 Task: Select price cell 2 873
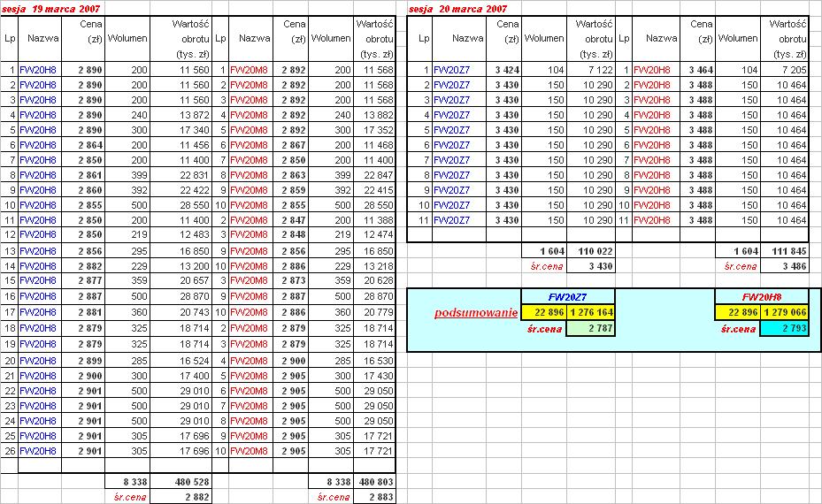291,281
